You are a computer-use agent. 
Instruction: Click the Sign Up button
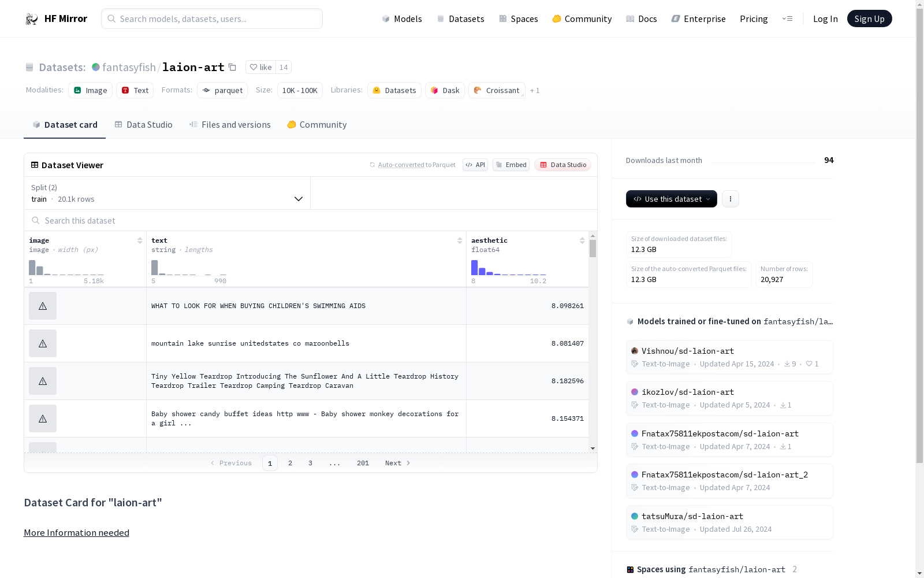point(870,18)
